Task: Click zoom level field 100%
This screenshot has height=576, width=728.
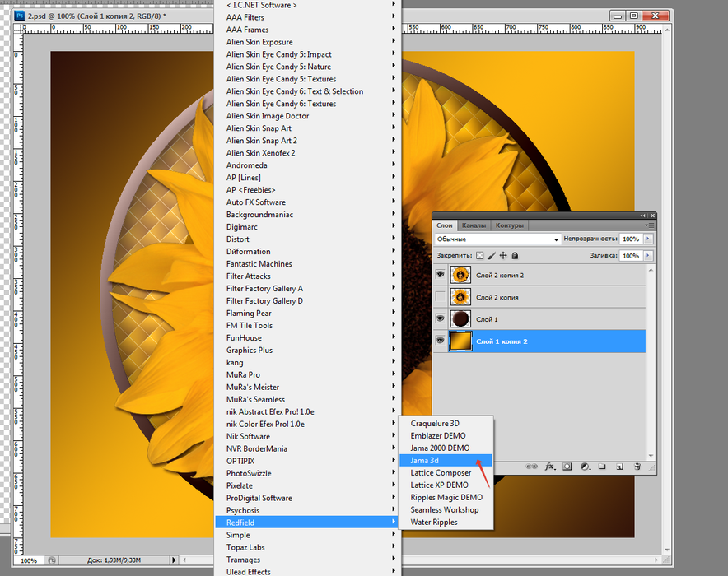Action: (x=29, y=560)
